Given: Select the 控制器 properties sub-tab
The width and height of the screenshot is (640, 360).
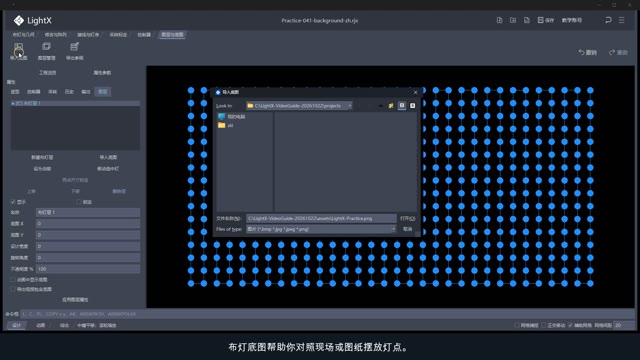Looking at the screenshot, I should 33,92.
